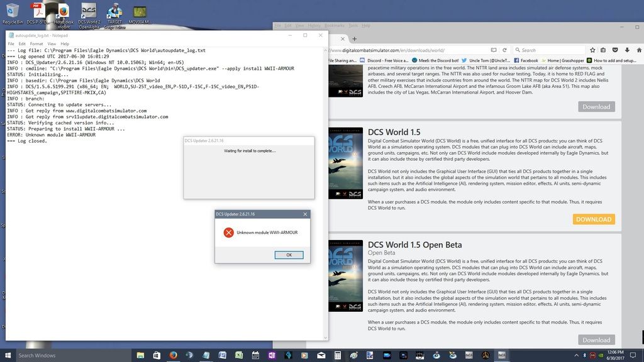Click the orange DOWNLOAD button for DCS World 1.5
The width and height of the screenshot is (644, 362).
coord(594,219)
